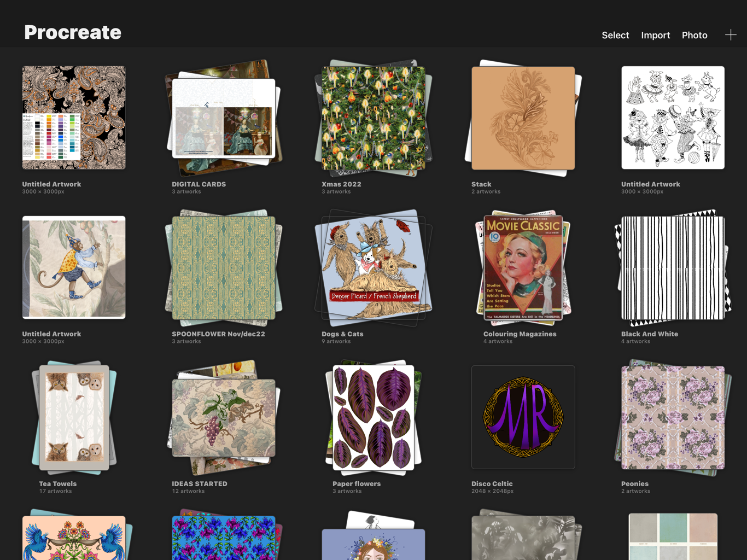This screenshot has width=747, height=560.
Task: Tap the Photo button
Action: coord(695,35)
